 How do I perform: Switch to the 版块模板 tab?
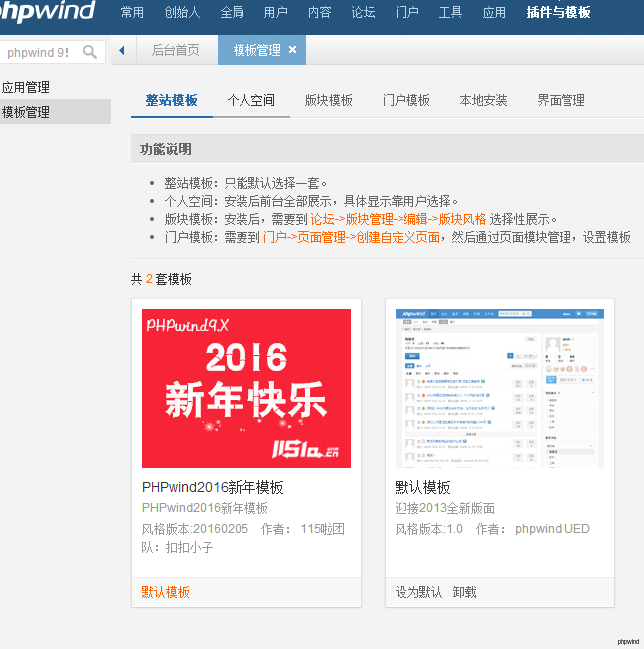[329, 100]
